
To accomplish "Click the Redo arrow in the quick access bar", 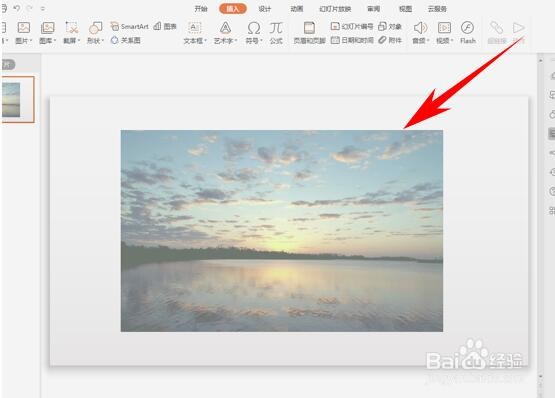I will point(30,8).
